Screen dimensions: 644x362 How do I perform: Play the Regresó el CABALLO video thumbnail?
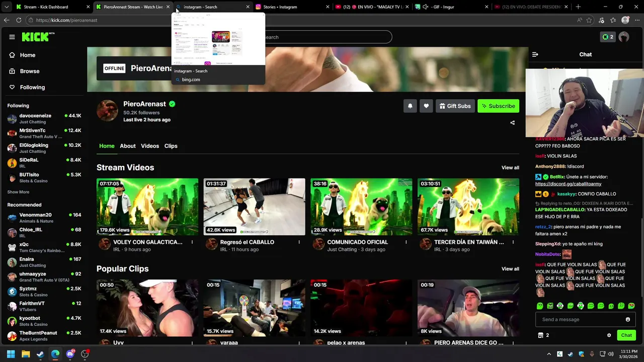pyautogui.click(x=254, y=207)
